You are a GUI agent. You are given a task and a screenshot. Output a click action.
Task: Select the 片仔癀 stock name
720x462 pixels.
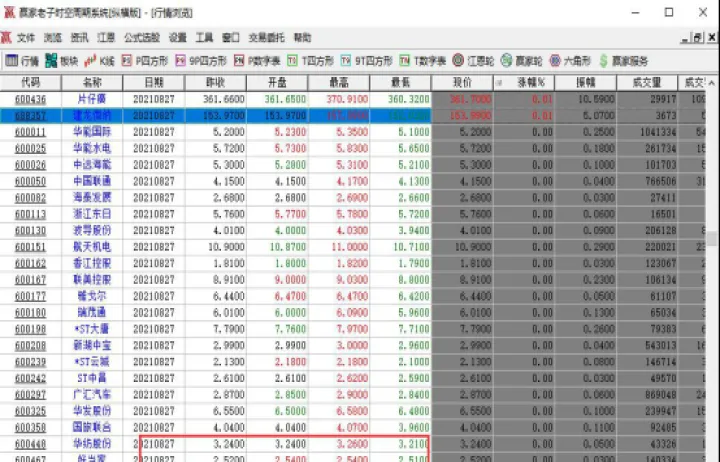(x=92, y=99)
